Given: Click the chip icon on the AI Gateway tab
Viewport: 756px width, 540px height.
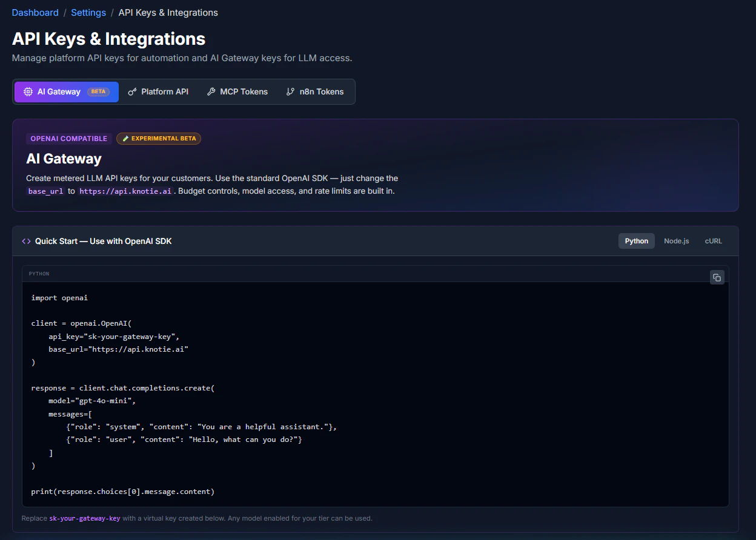Looking at the screenshot, I should (x=28, y=91).
